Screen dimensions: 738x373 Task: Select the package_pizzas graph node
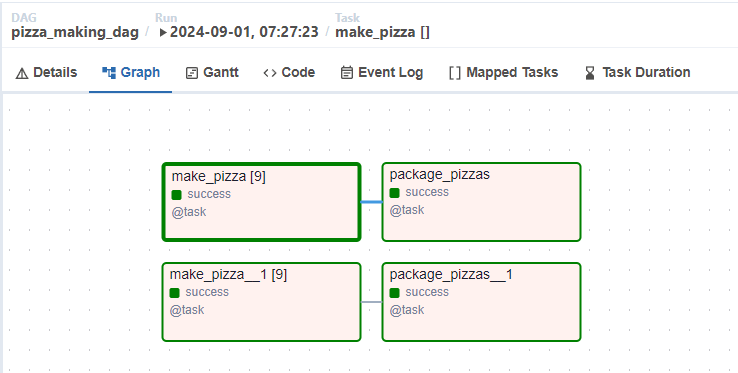(481, 202)
